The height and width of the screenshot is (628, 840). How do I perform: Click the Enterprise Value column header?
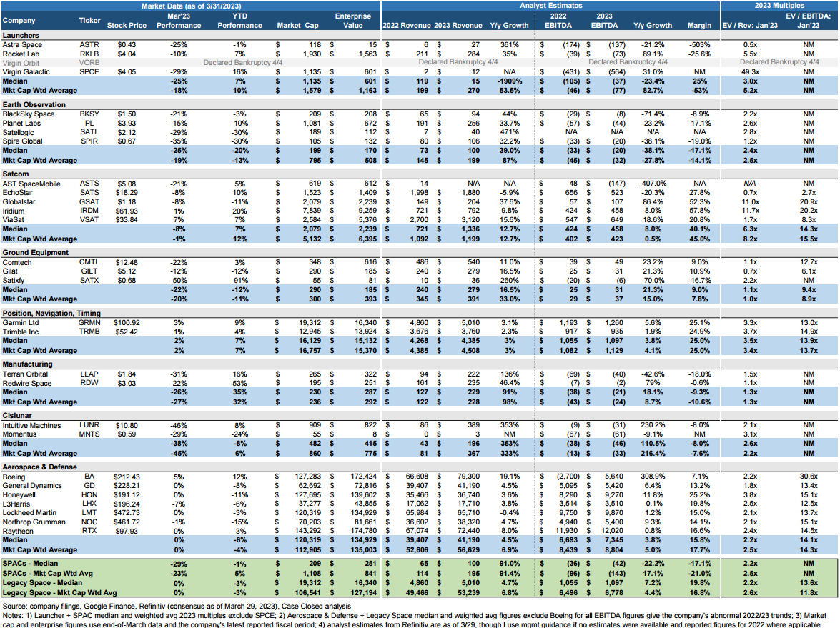(353, 21)
